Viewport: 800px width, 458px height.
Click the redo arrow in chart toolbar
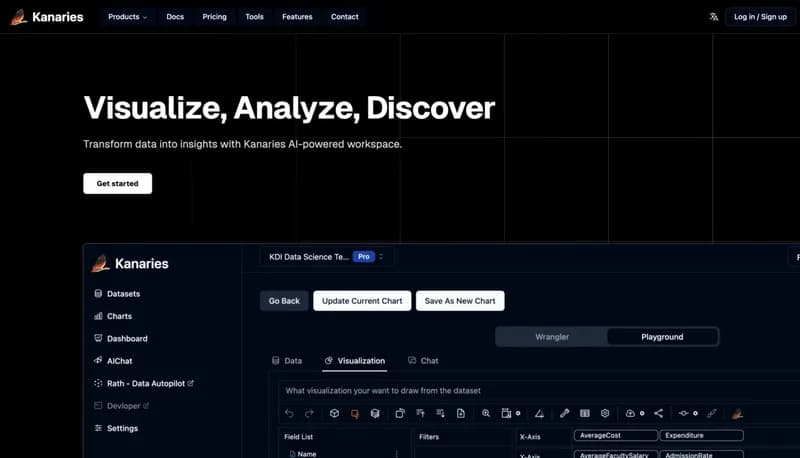pyautogui.click(x=309, y=413)
